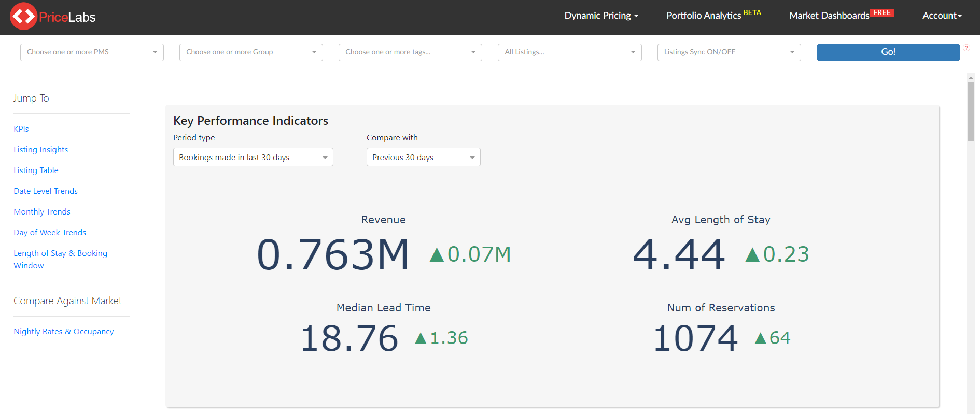Viewport: 980px width, 414px height.
Task: Expand the Choose Group dropdown
Action: tap(251, 52)
